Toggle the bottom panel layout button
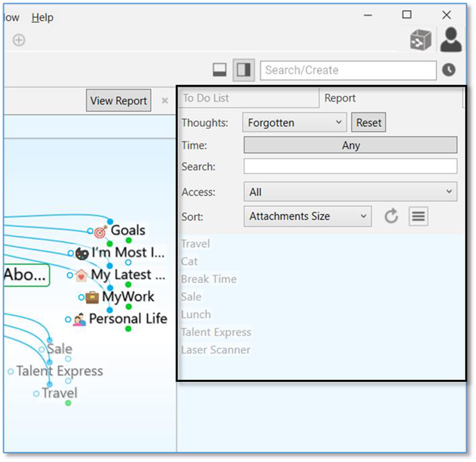476x462 pixels. pos(219,70)
